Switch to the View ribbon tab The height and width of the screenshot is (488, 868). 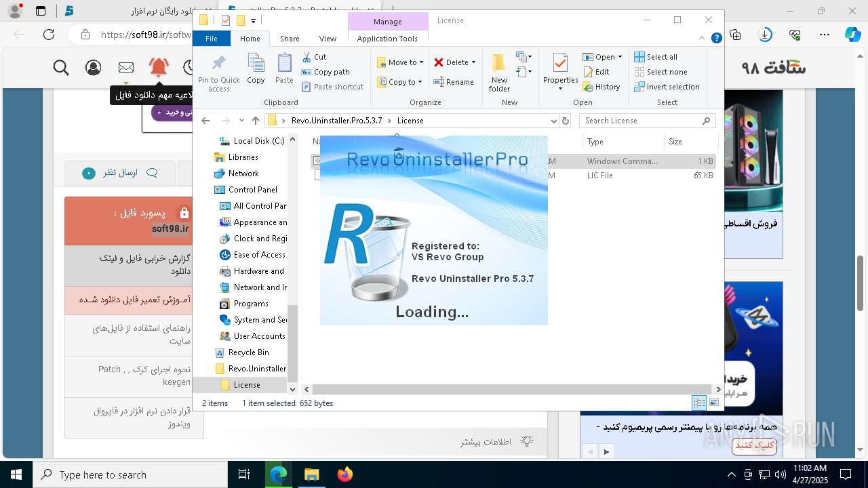point(328,39)
